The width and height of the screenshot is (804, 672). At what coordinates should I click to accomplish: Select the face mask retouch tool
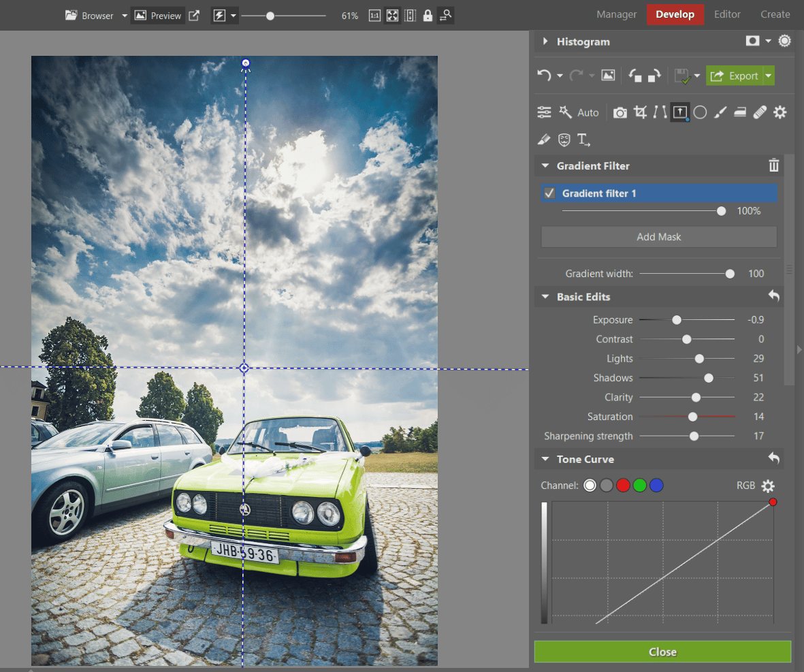(x=564, y=140)
